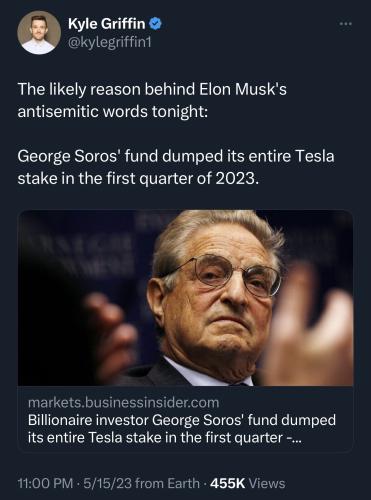This screenshot has width=371, height=500.
Task: Click tweet line "stake in the first quarter of 2023."
Action: pos(138,178)
